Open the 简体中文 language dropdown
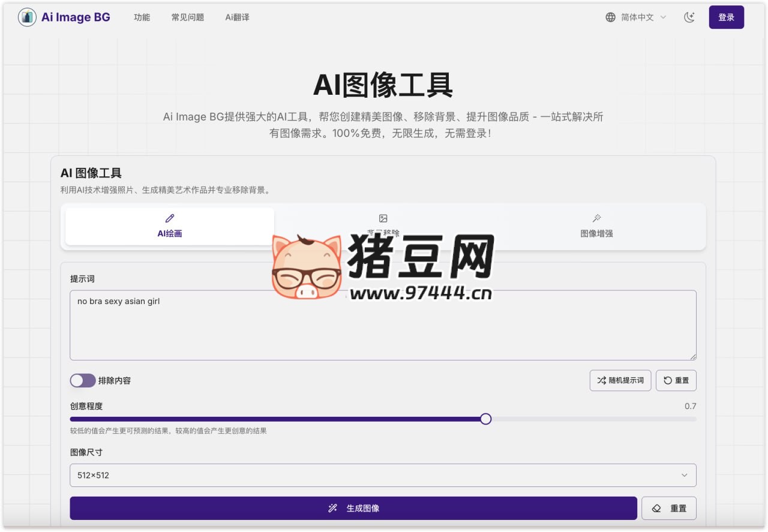 pyautogui.click(x=637, y=17)
